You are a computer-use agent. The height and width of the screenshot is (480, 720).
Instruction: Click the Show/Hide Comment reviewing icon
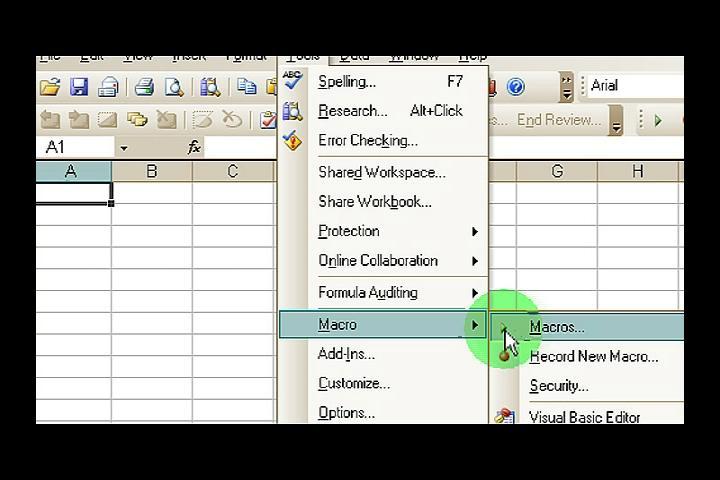coord(107,120)
